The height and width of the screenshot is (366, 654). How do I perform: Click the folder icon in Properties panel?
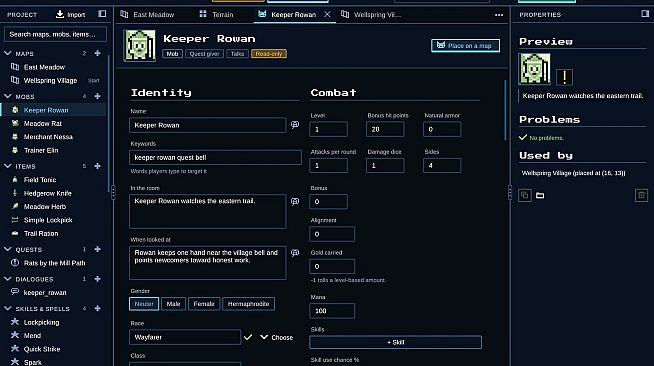coord(540,195)
